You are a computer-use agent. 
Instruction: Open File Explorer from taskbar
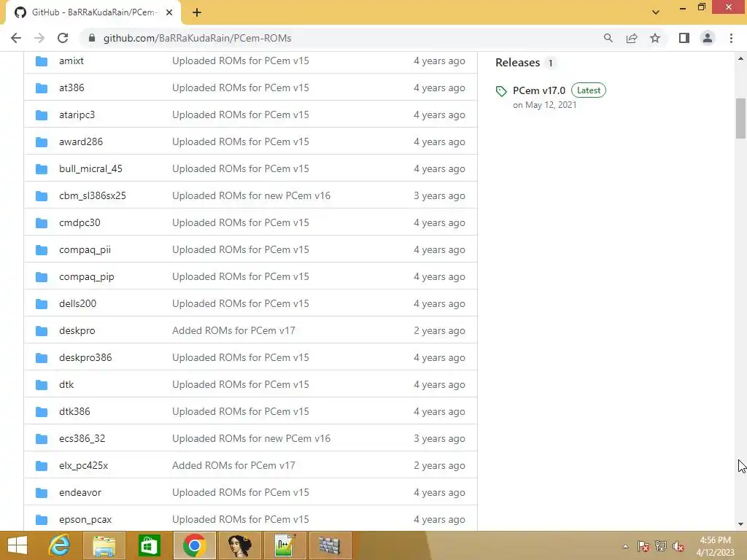tap(104, 545)
